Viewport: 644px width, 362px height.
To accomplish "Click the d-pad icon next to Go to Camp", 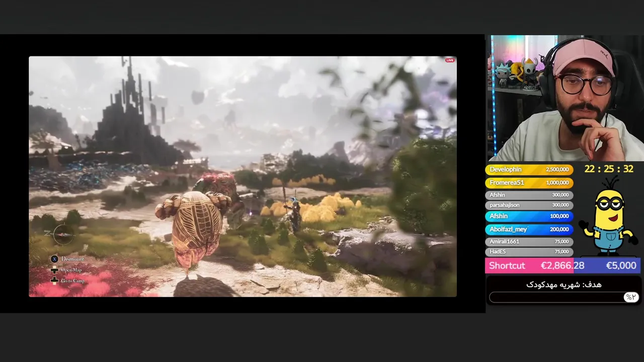I will click(x=54, y=281).
